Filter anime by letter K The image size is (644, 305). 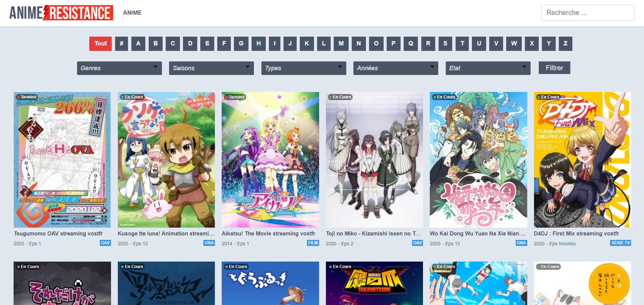point(307,43)
